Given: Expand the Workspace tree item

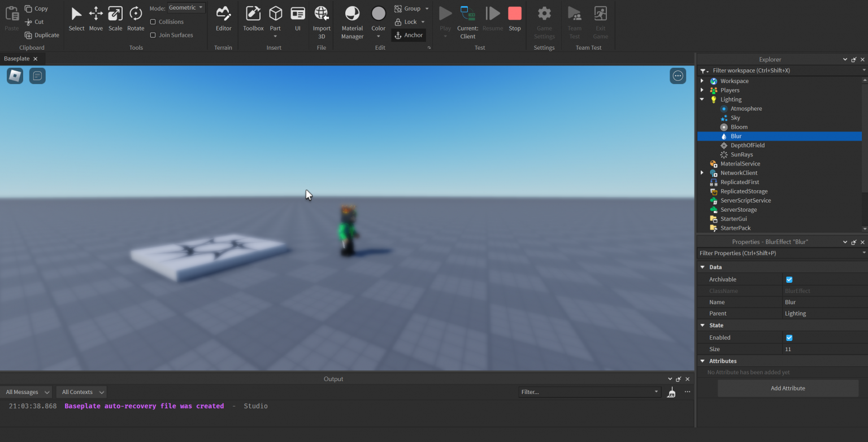Looking at the screenshot, I should 702,81.
